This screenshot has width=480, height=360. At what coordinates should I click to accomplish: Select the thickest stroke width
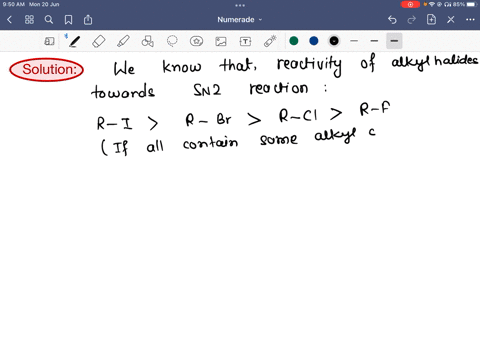(394, 41)
